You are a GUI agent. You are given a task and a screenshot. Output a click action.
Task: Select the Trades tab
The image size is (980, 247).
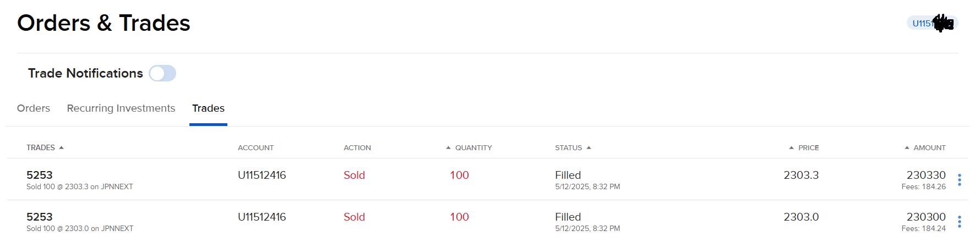point(208,108)
